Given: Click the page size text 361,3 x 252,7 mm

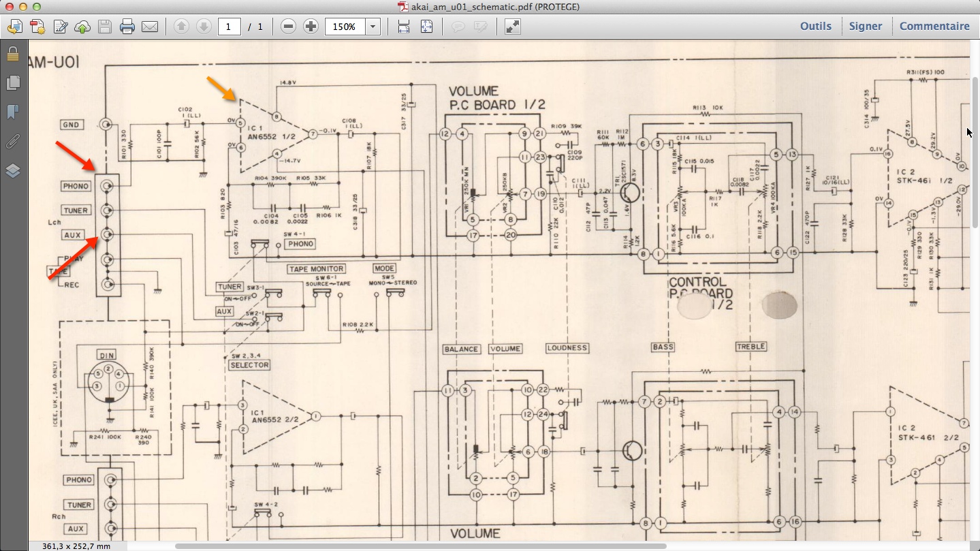Looking at the screenshot, I should 76,546.
